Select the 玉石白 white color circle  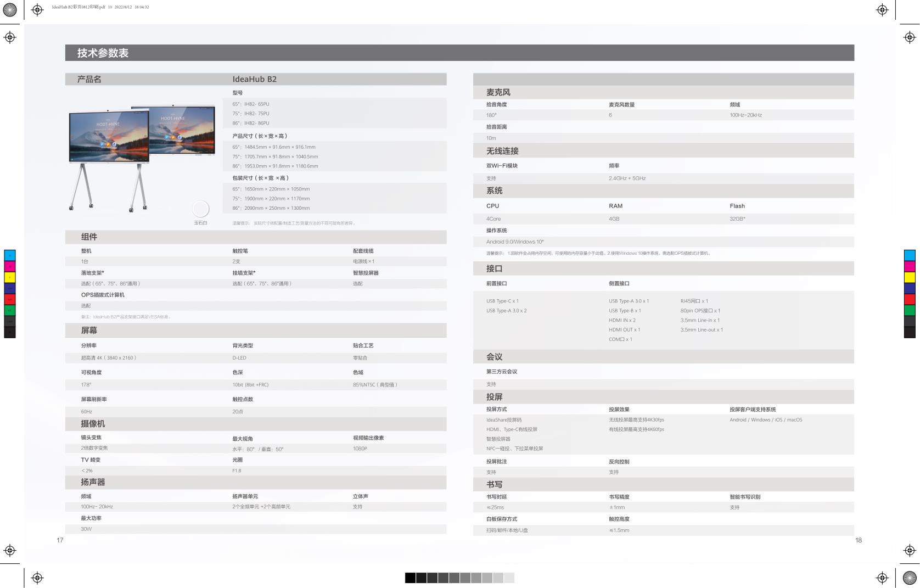pos(201,209)
